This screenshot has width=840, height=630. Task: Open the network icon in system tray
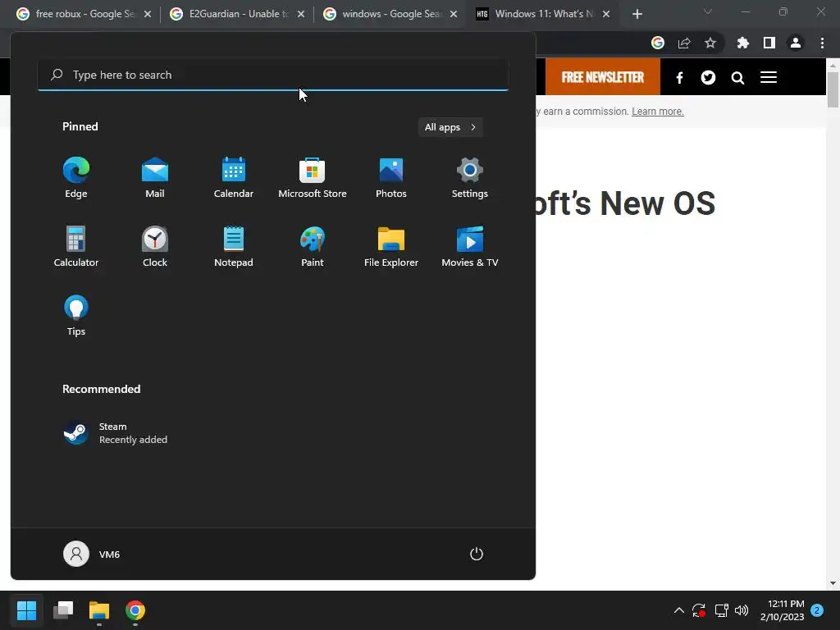pyautogui.click(x=721, y=610)
